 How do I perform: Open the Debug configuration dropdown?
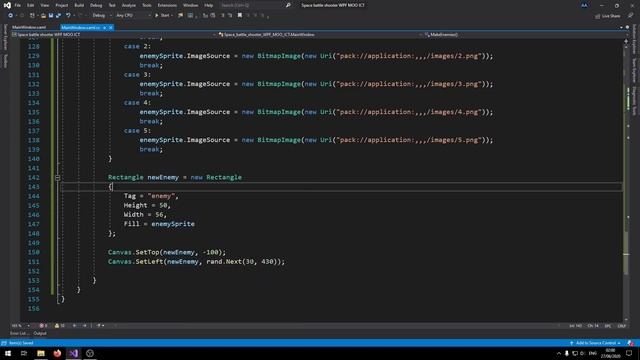coord(102,16)
